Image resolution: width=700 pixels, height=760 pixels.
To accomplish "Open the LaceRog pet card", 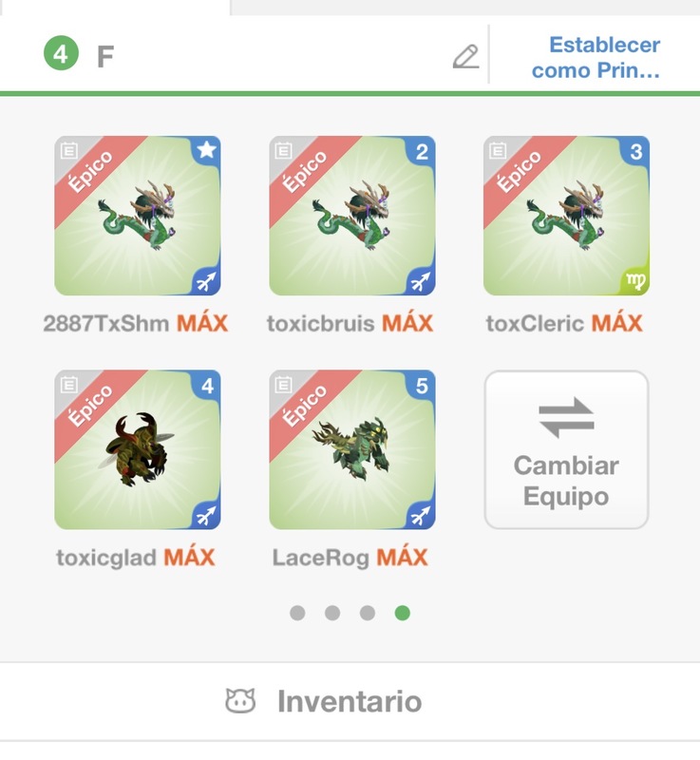I will 352,449.
